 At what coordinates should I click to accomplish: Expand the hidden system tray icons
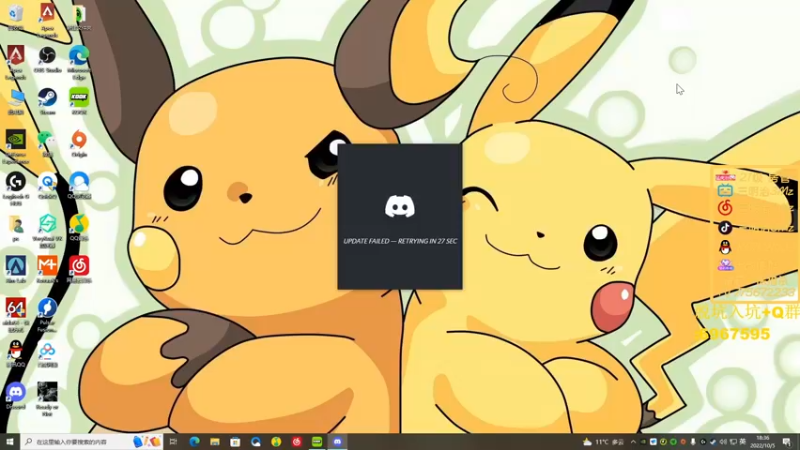coord(633,442)
